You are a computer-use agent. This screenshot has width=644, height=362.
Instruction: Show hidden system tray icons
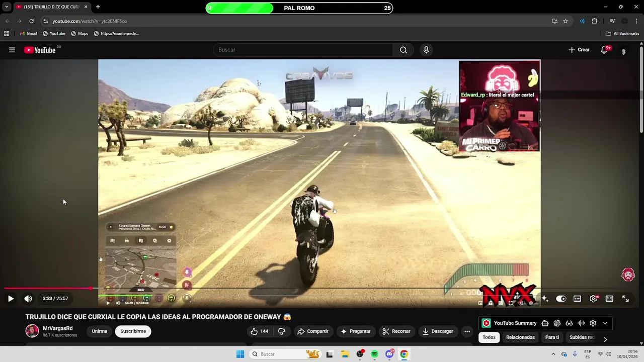[x=553, y=354]
